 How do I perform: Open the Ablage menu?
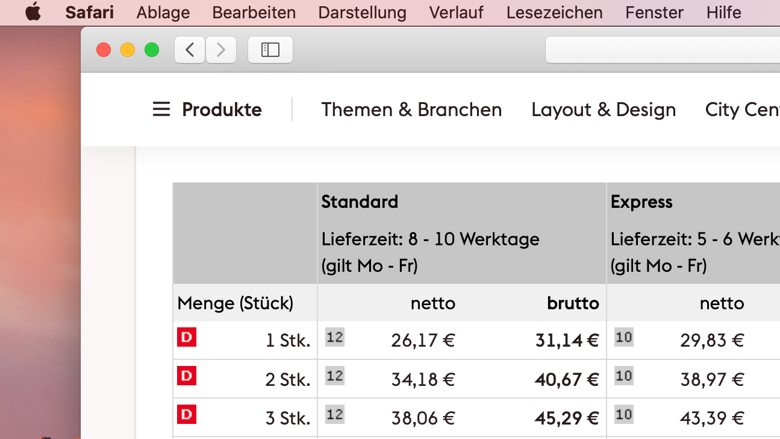[x=163, y=12]
